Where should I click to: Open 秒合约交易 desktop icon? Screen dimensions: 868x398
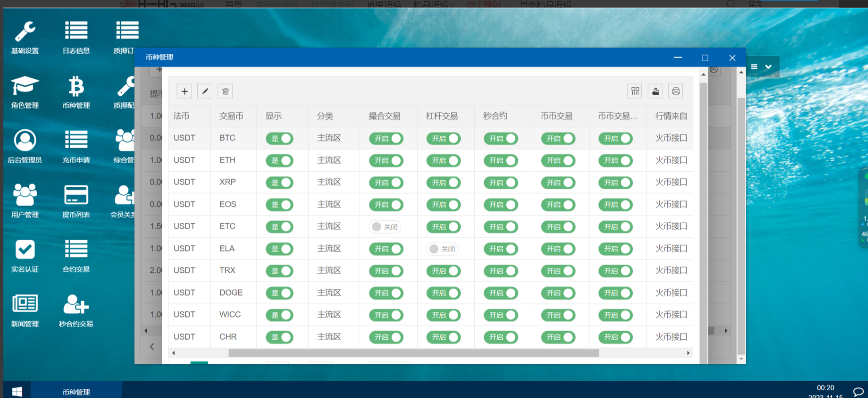click(76, 310)
